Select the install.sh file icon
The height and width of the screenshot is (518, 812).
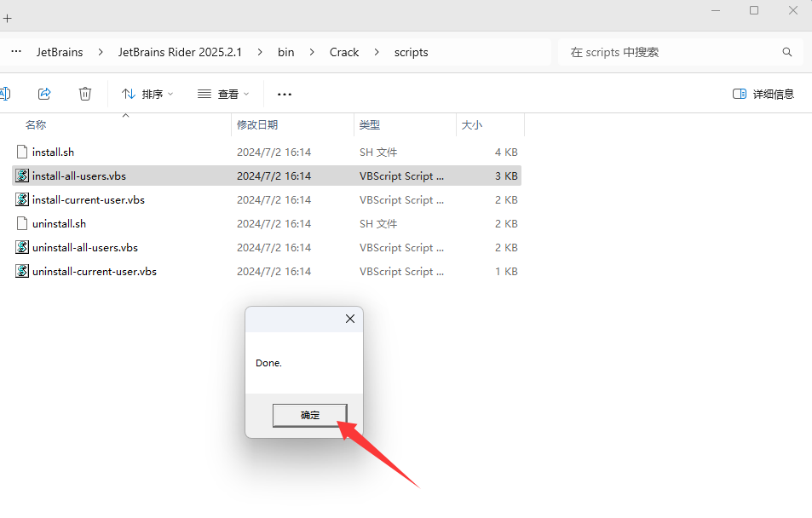[22, 152]
